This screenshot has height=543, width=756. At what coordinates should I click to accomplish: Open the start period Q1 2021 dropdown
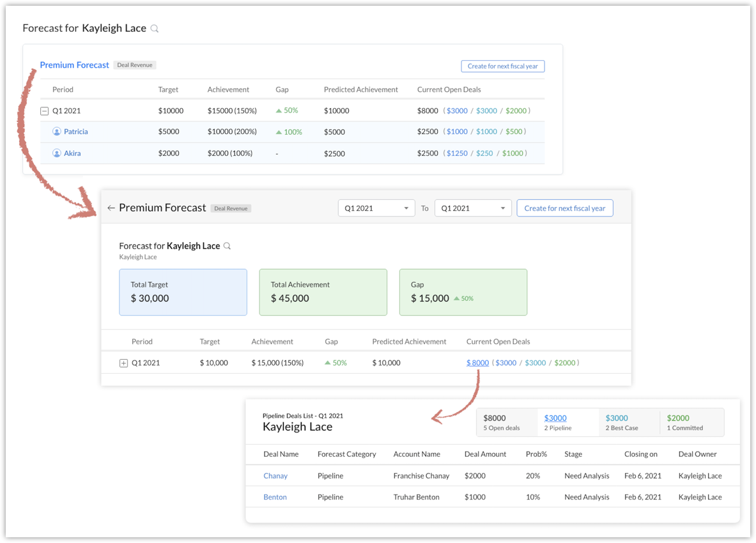(x=376, y=208)
